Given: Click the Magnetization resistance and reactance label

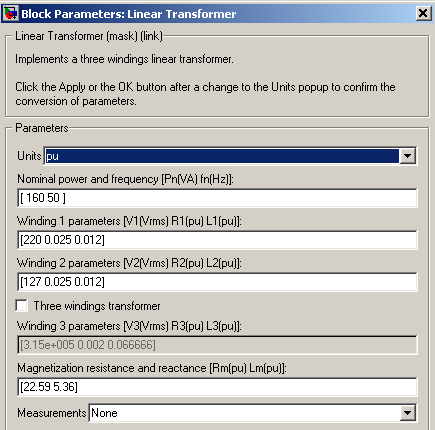Looking at the screenshot, I should (x=152, y=368).
